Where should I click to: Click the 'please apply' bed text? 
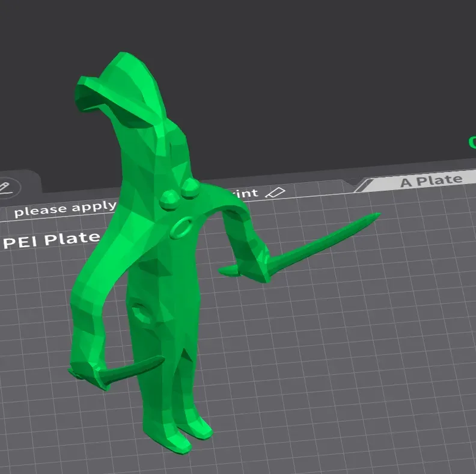[x=66, y=209]
